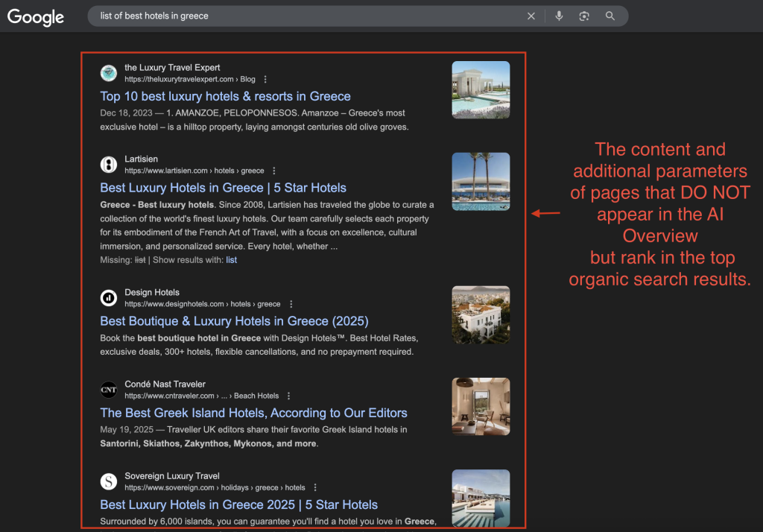
Task: Clear the search box with X
Action: [531, 16]
